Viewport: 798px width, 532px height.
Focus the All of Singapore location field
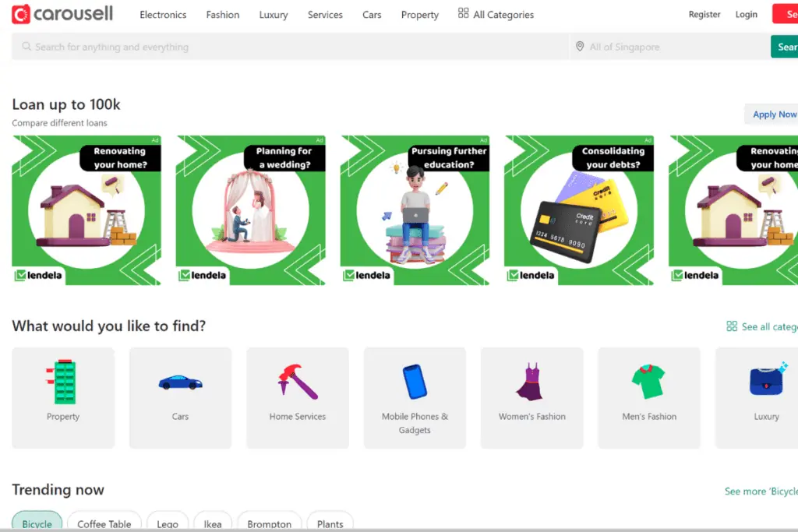tap(670, 47)
